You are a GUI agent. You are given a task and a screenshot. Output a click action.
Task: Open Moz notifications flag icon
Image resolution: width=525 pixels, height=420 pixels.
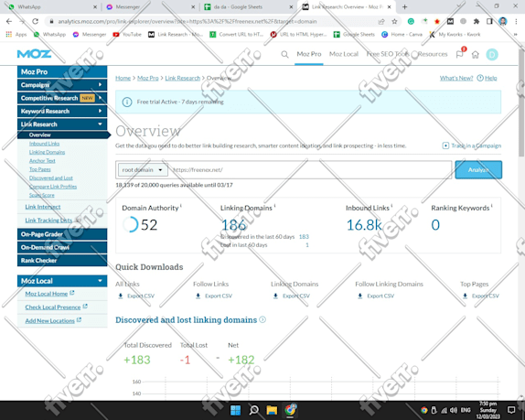point(460,54)
